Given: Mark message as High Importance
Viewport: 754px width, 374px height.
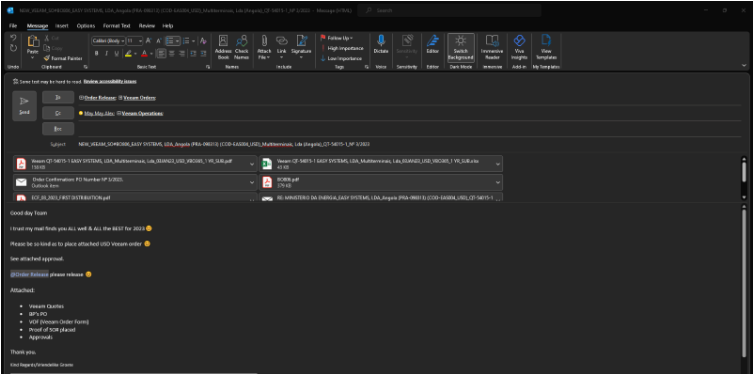Looking at the screenshot, I should click(342, 48).
